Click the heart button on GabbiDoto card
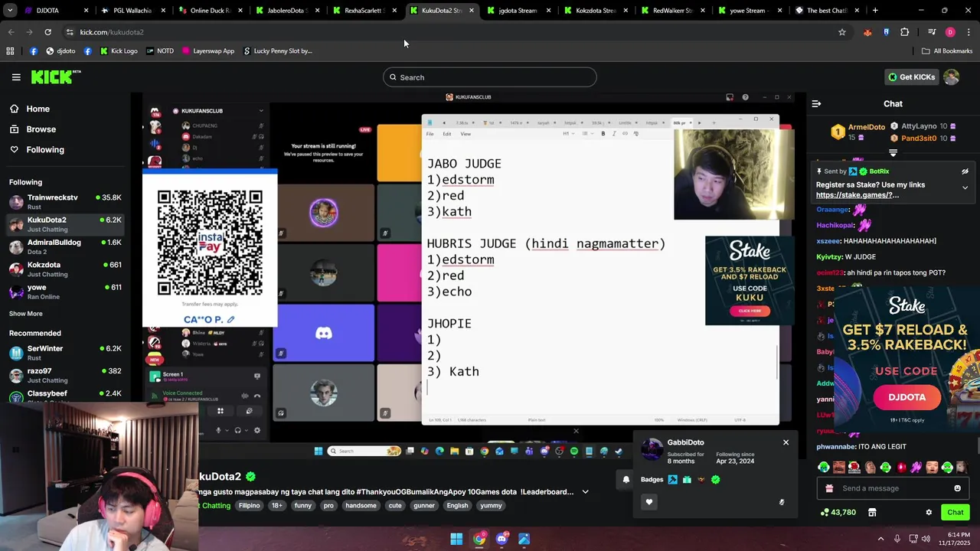Viewport: 980px width, 551px height. click(x=649, y=502)
